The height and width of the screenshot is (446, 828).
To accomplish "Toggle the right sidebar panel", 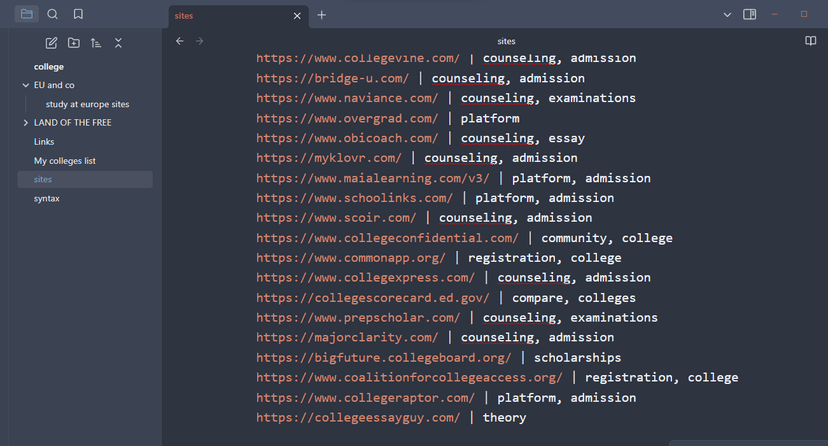I will pos(750,15).
